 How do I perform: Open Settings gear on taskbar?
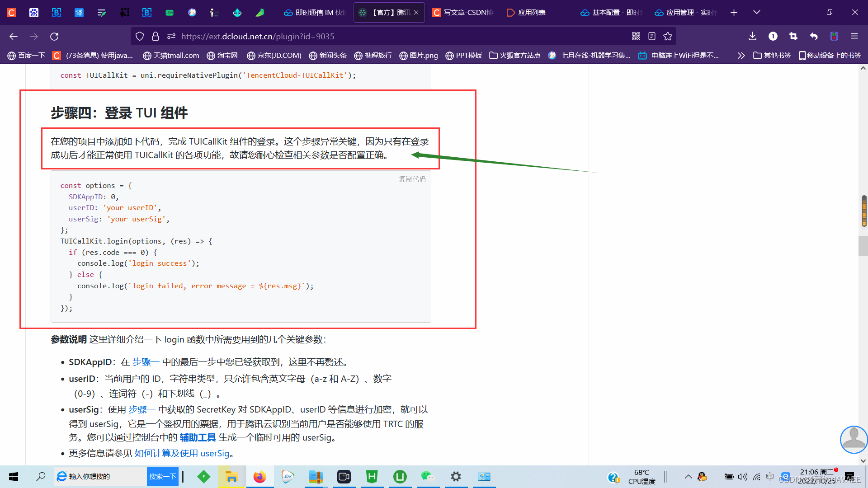coord(456,477)
